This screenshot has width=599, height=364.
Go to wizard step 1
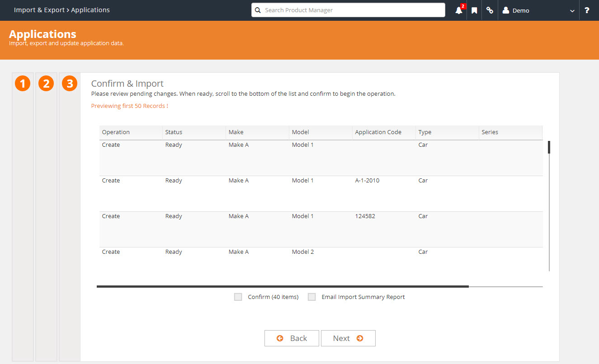[x=23, y=84]
